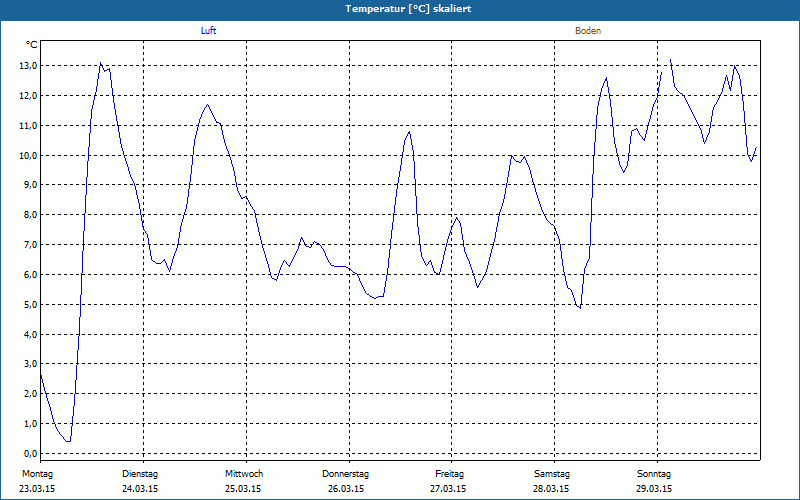Select the blue Luft legend label

click(208, 31)
